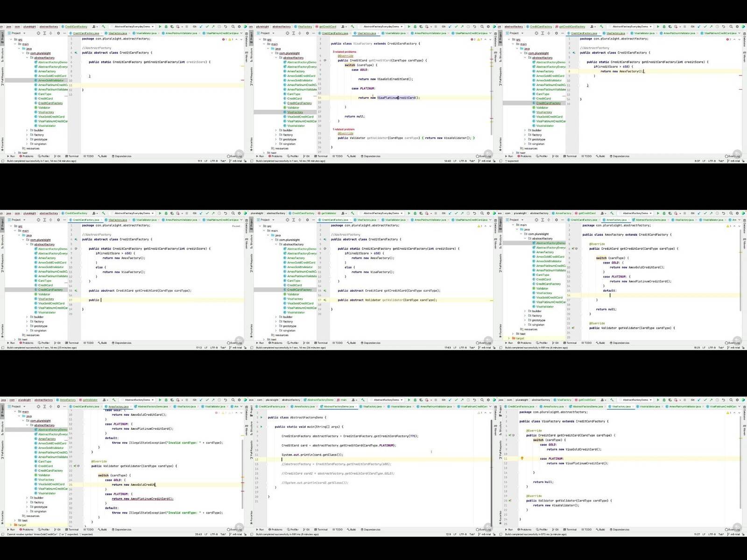Select VisaPlatinumCreditCard.java tab, '23 minutes ago' window
Viewport: 747px width, 560px height.
[222, 220]
